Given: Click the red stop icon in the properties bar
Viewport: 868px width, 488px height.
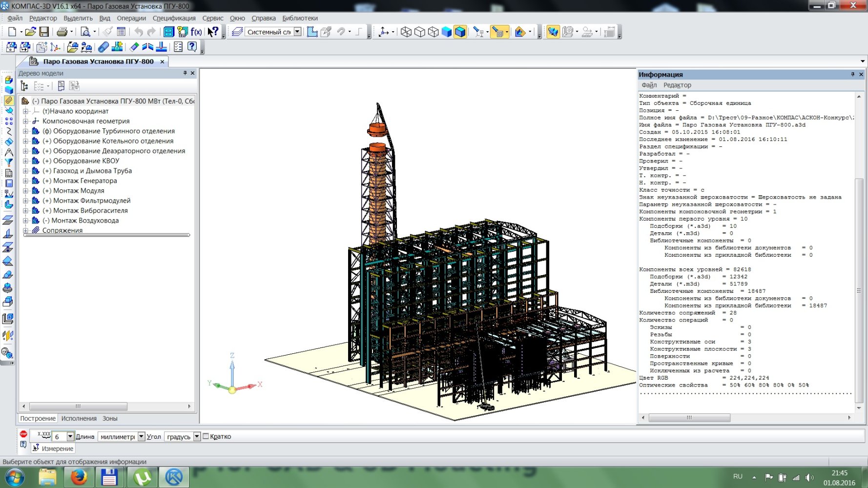Looking at the screenshot, I should pos(23,434).
